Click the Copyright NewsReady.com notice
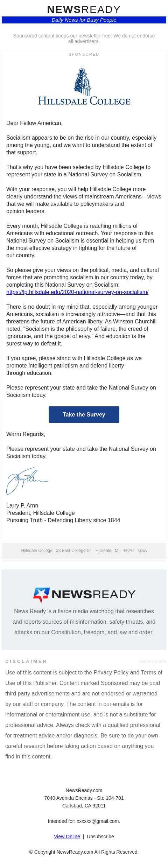Screen dimensions: 168x868 [84, 852]
